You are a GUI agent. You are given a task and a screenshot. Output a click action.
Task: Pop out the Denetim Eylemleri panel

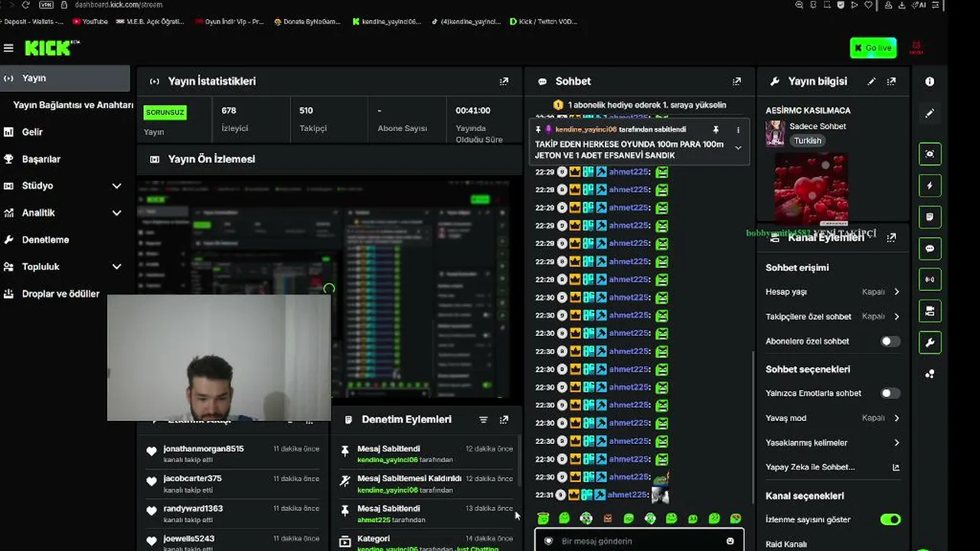[x=504, y=419]
